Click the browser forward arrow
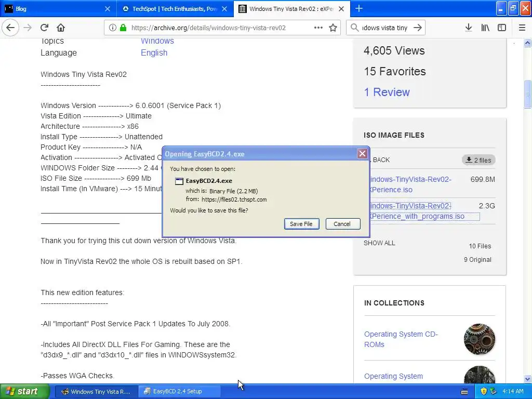Image resolution: width=532 pixels, height=399 pixels. (x=28, y=28)
